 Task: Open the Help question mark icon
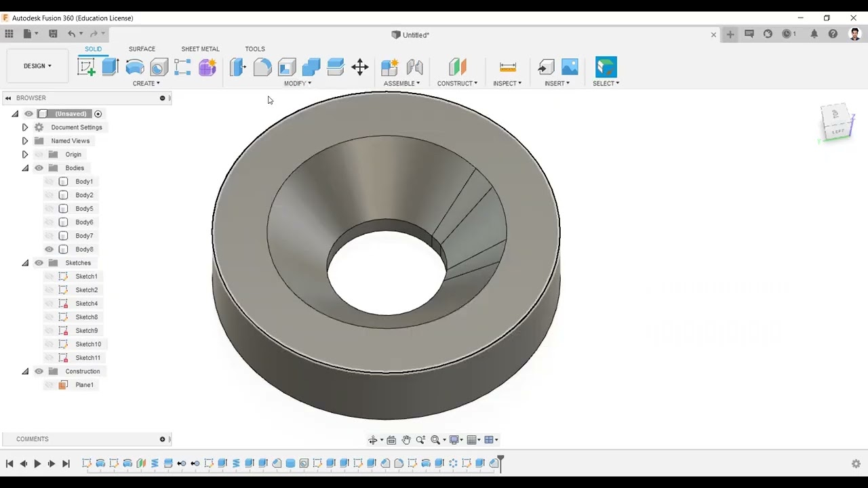(833, 34)
